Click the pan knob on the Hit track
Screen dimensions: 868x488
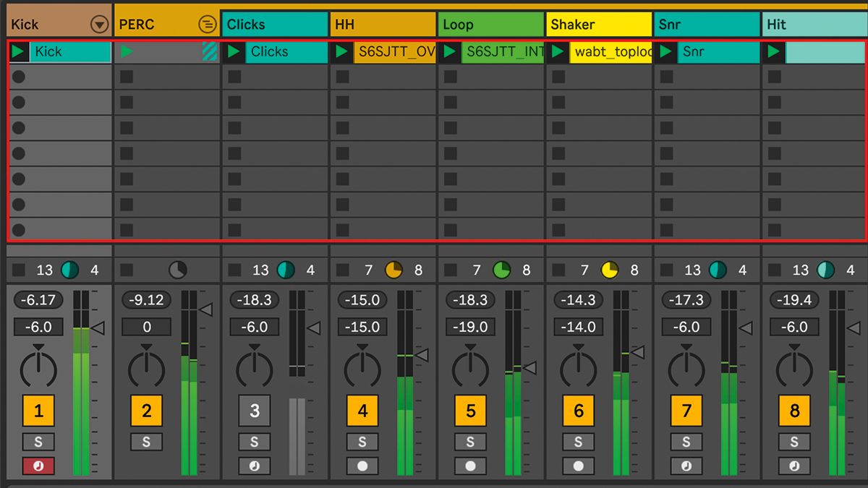click(794, 370)
